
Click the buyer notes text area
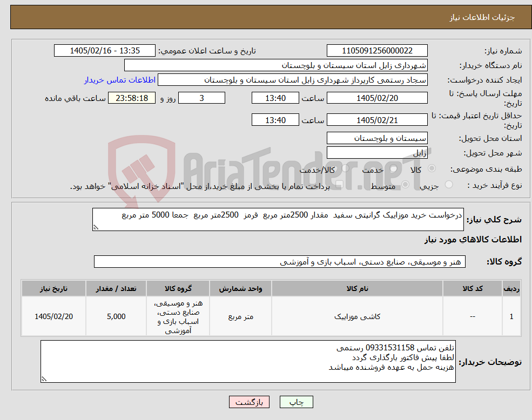248,362
